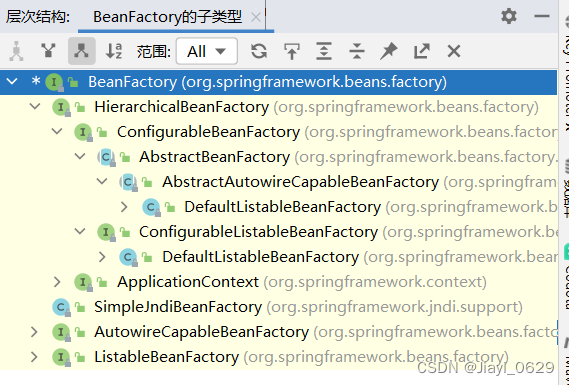Collapse the BeanFactory root node
This screenshot has width=569, height=385.
[x=12, y=81]
